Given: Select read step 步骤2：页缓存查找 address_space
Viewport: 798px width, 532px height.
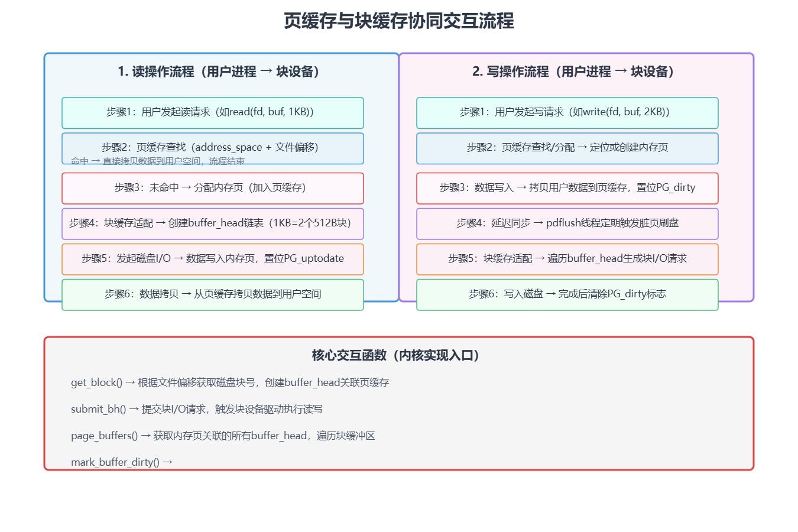Looking at the screenshot, I should (213, 148).
